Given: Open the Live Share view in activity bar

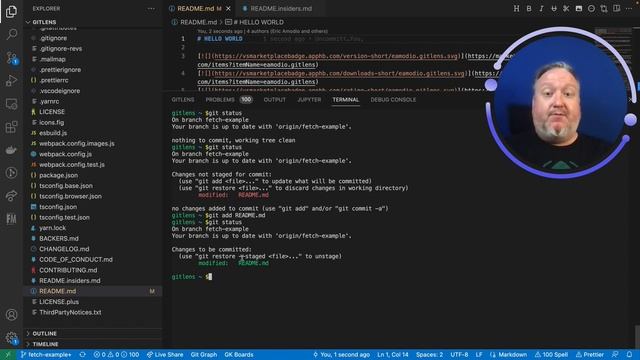Looking at the screenshot, I should 11,196.
